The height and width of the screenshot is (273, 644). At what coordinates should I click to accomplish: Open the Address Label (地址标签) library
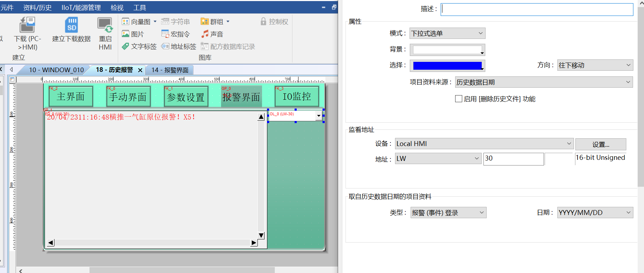pos(179,47)
